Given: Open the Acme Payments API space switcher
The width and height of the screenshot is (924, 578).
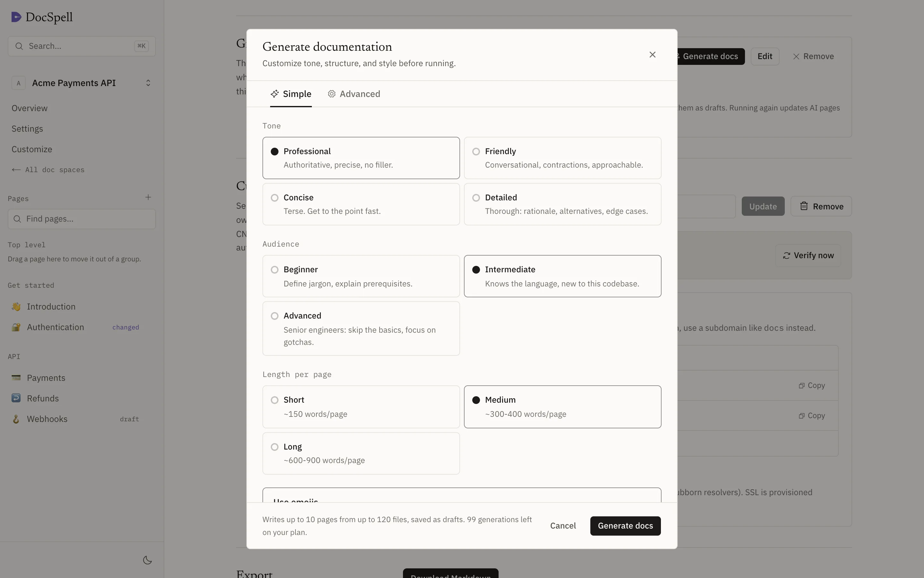Looking at the screenshot, I should (x=82, y=83).
